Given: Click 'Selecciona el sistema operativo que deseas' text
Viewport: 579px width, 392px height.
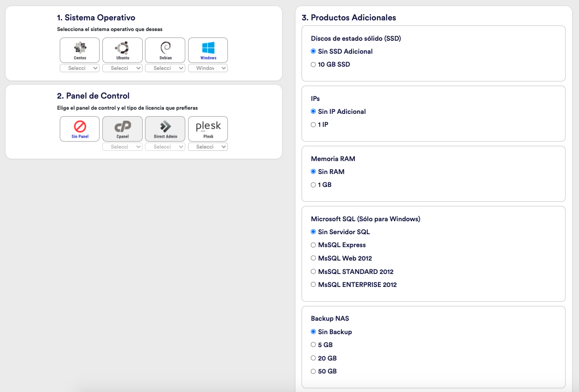Looking at the screenshot, I should pos(110,29).
